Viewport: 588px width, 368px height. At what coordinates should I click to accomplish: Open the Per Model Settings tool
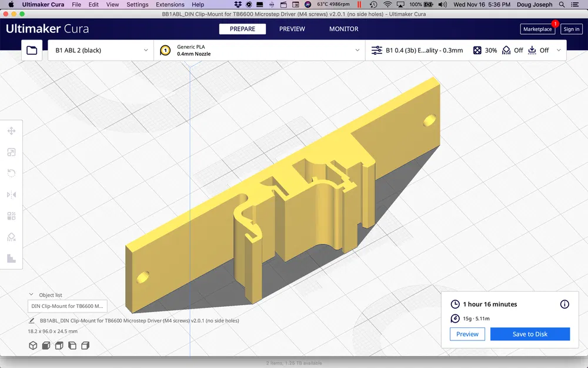pos(11,216)
